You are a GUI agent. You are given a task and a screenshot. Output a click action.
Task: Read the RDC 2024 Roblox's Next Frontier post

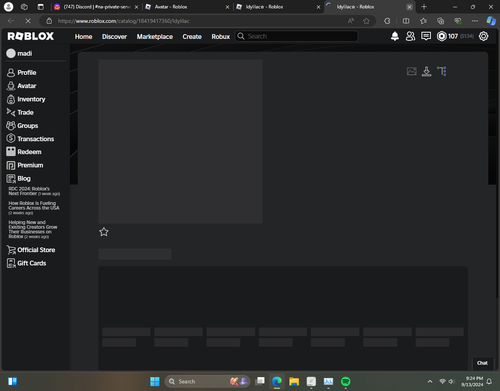click(34, 191)
